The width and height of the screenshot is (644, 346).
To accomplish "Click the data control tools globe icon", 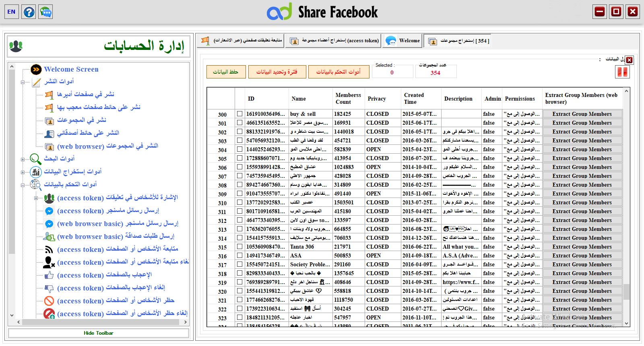I will tap(36, 185).
